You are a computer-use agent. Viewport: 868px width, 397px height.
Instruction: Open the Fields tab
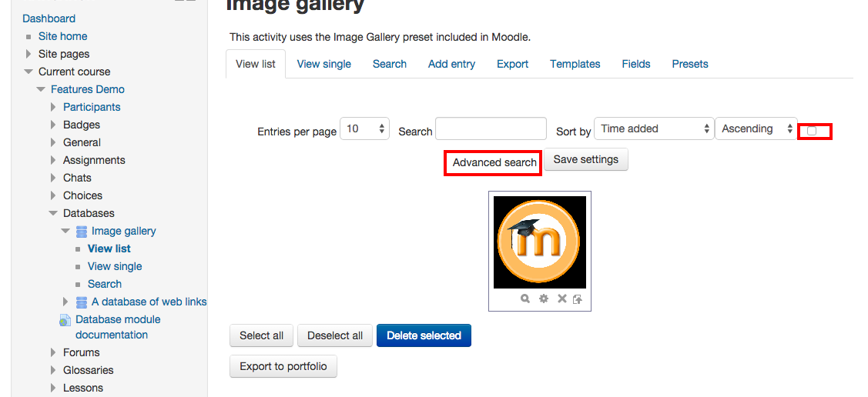point(635,64)
